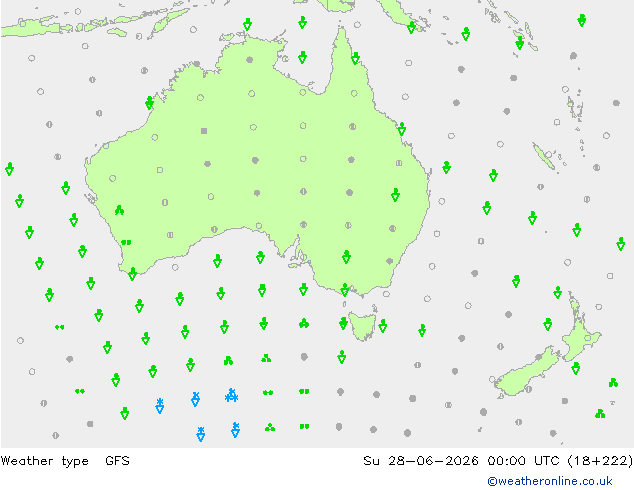The image size is (634, 490).
Task: Click the forecast date text Su 28-06-2026
Action: pos(421,461)
